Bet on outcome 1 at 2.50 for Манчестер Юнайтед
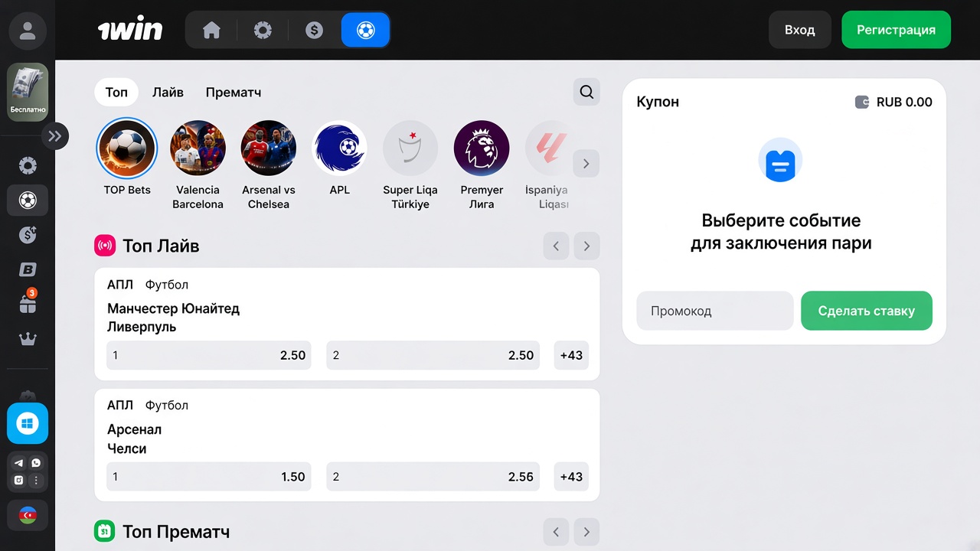 [x=209, y=355]
